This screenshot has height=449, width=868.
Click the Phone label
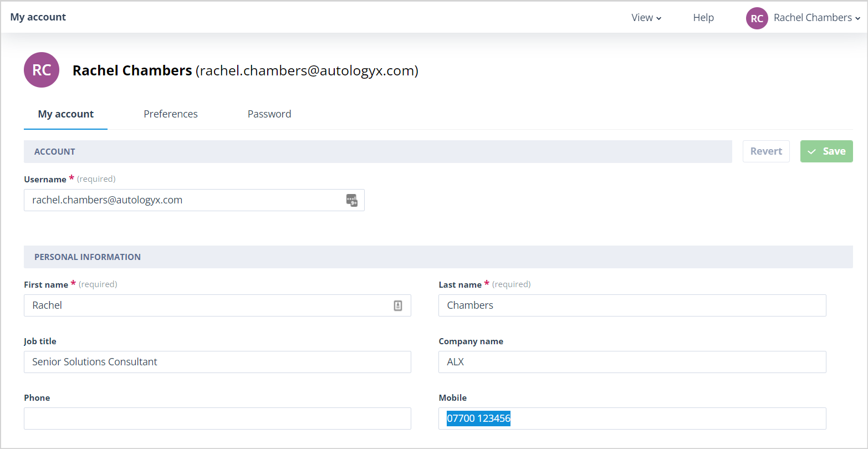pyautogui.click(x=37, y=398)
